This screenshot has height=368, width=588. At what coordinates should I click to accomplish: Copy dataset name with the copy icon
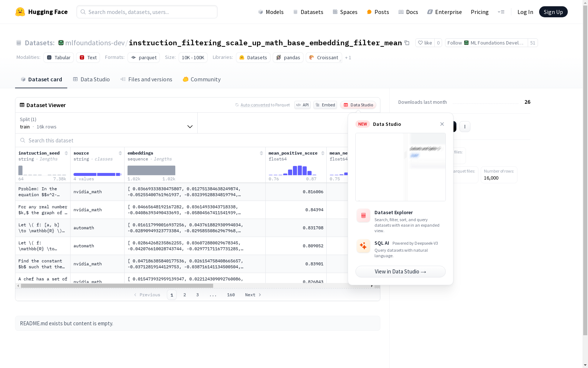coord(407,43)
